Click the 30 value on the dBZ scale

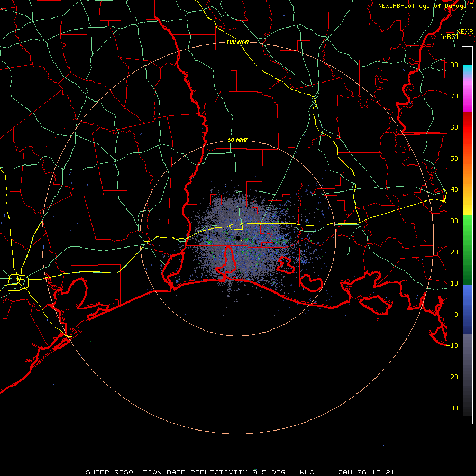coord(454,221)
